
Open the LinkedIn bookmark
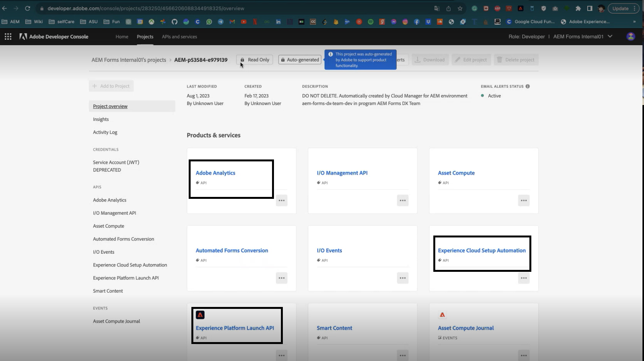tap(278, 22)
